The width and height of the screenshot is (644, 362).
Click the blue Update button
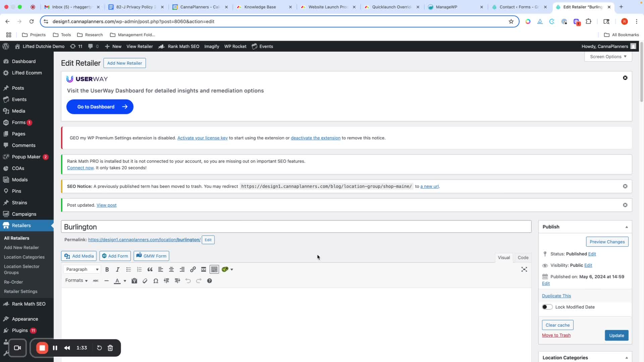pyautogui.click(x=616, y=336)
